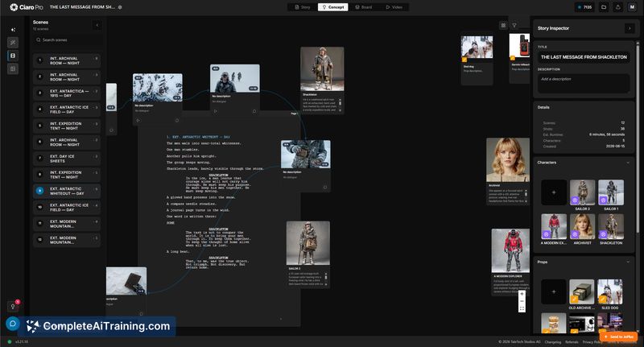The width and height of the screenshot is (644, 347).
Task: Click the Add a description field
Action: pyautogui.click(x=584, y=84)
